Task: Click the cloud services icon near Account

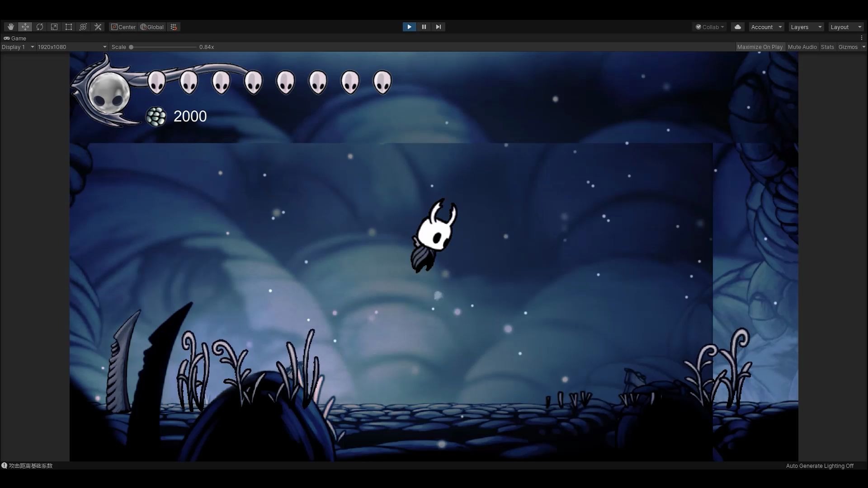Action: (x=737, y=27)
